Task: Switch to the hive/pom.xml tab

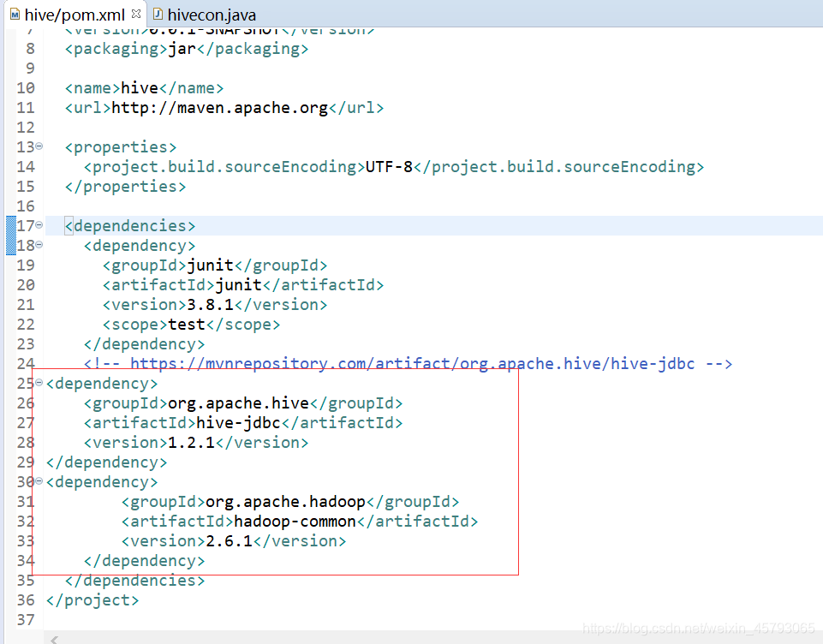Action: [75, 15]
